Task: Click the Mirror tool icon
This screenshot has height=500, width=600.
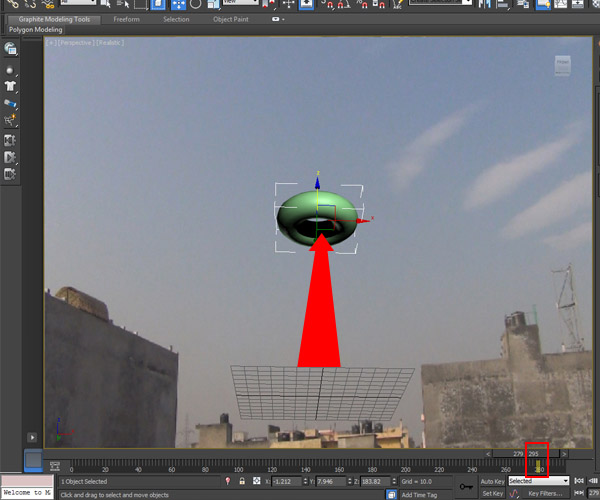Action: point(484,4)
